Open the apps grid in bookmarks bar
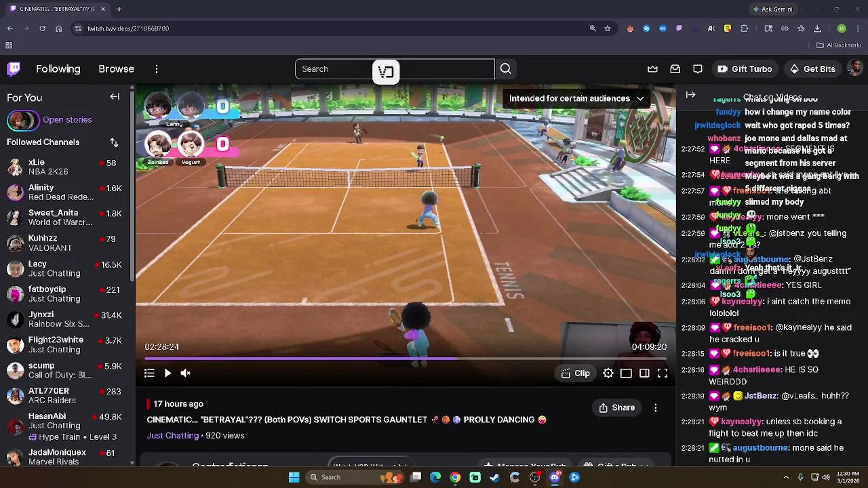Viewport: 868px width, 488px height. [x=9, y=45]
